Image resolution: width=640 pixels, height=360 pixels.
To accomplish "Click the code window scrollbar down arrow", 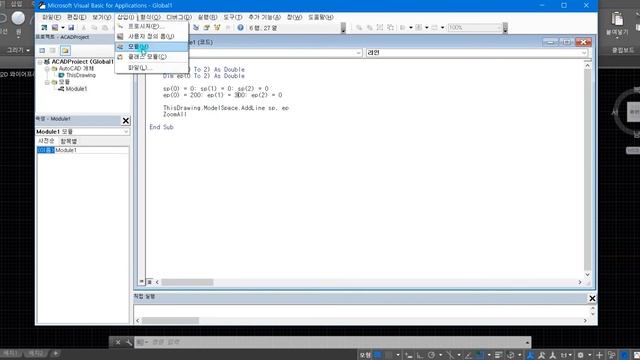I will (x=587, y=275).
